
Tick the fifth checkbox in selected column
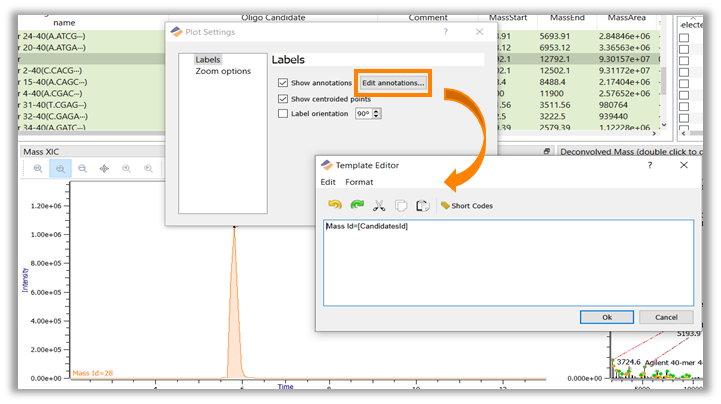684,84
